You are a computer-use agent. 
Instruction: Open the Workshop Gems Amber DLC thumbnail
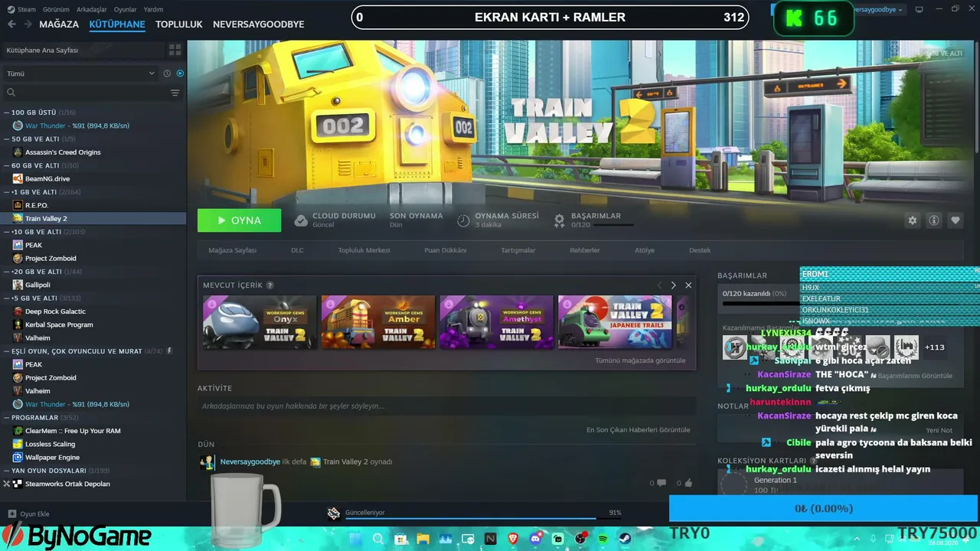378,322
